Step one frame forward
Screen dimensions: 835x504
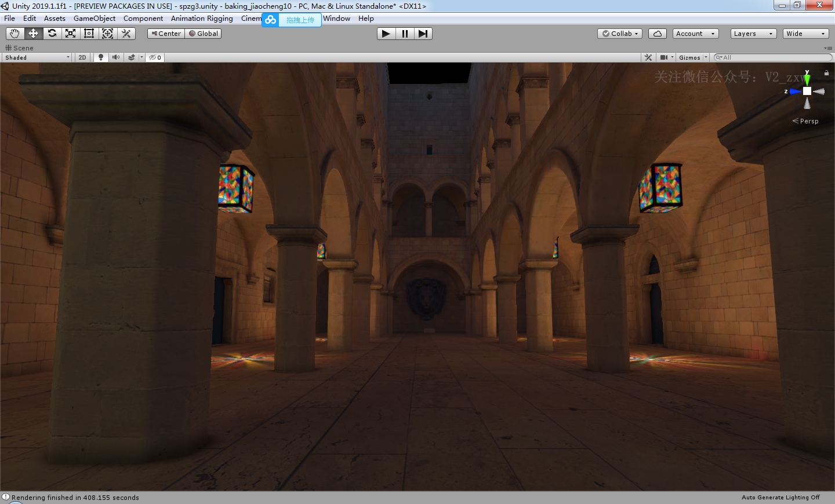pos(423,34)
